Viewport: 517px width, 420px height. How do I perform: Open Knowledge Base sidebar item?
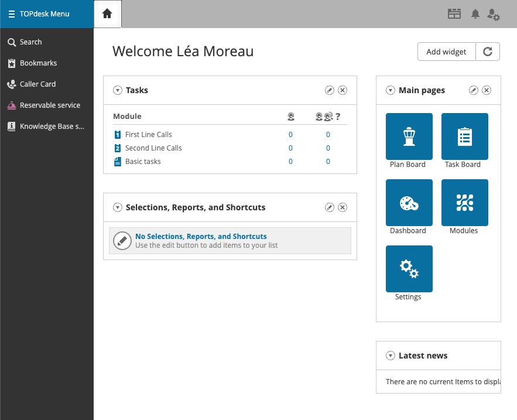[x=47, y=127]
